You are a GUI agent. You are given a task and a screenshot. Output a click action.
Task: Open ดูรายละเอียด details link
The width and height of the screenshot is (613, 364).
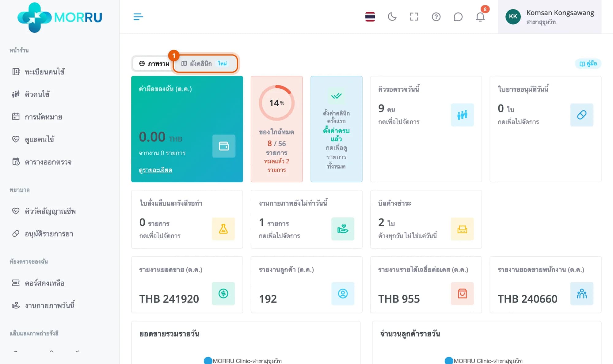click(x=155, y=170)
